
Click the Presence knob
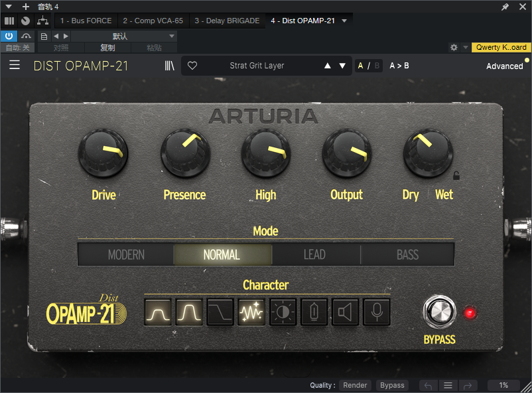click(x=185, y=153)
